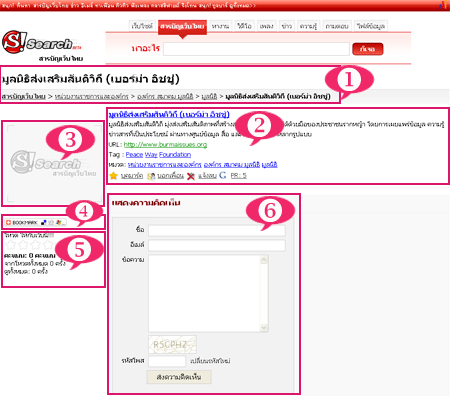Click the tell-a-friend icon
Image resolution: width=450 pixels, height=396 pixels.
(151, 176)
